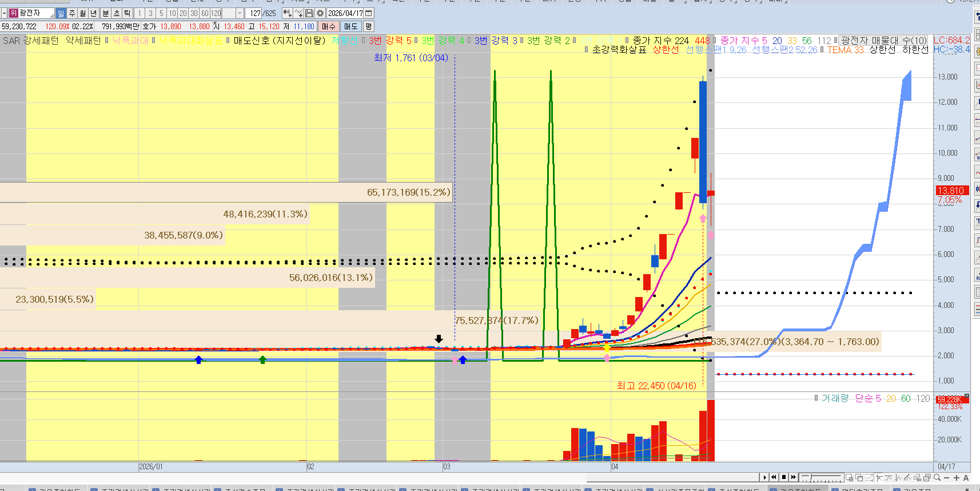Select the minute (분) period button
Viewport: 980px width, 491px height.
pyautogui.click(x=105, y=13)
